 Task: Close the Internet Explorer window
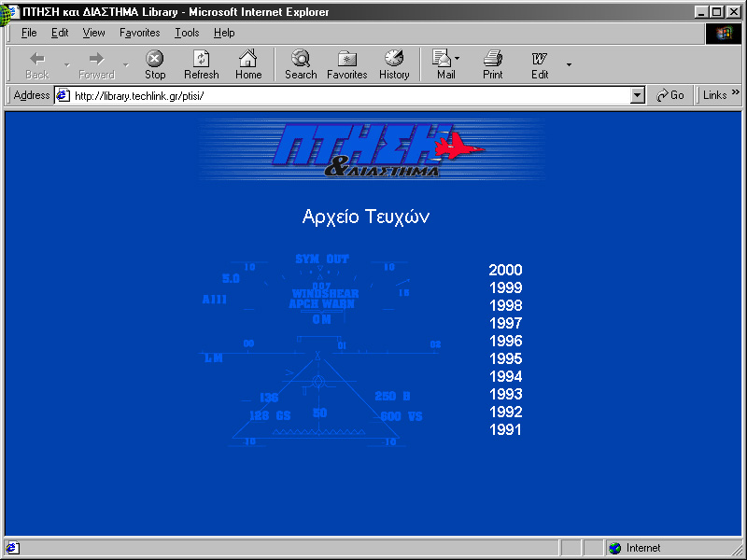click(734, 12)
